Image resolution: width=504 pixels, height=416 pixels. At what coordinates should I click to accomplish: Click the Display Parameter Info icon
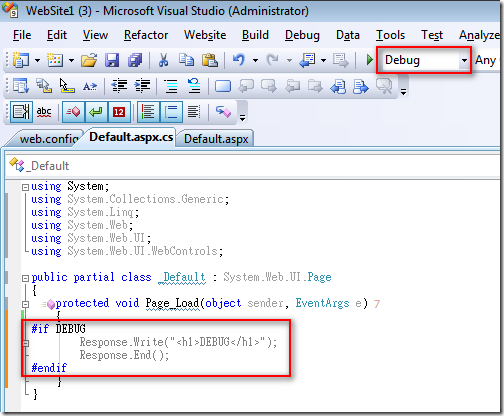(x=44, y=86)
